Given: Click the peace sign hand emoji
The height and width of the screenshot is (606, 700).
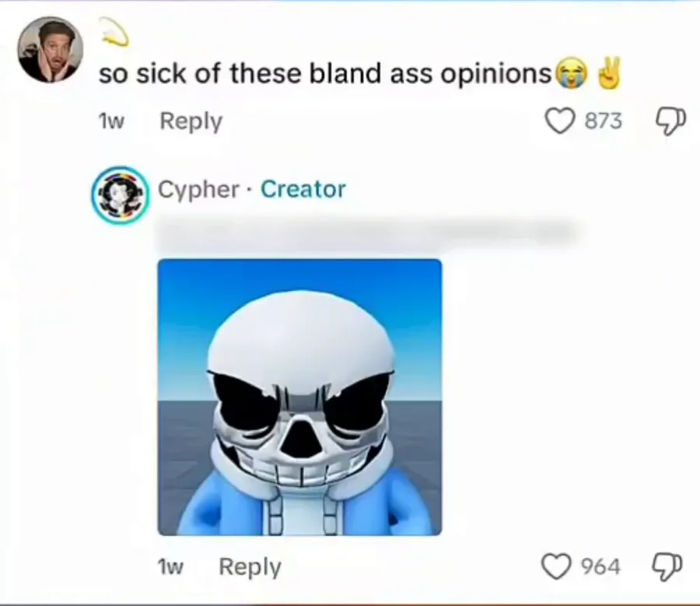Looking at the screenshot, I should [608, 73].
